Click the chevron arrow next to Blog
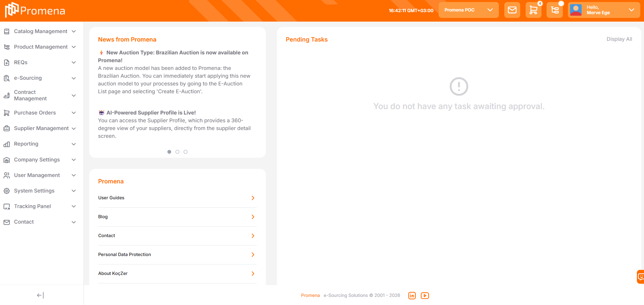This screenshot has width=644, height=305. [253, 217]
